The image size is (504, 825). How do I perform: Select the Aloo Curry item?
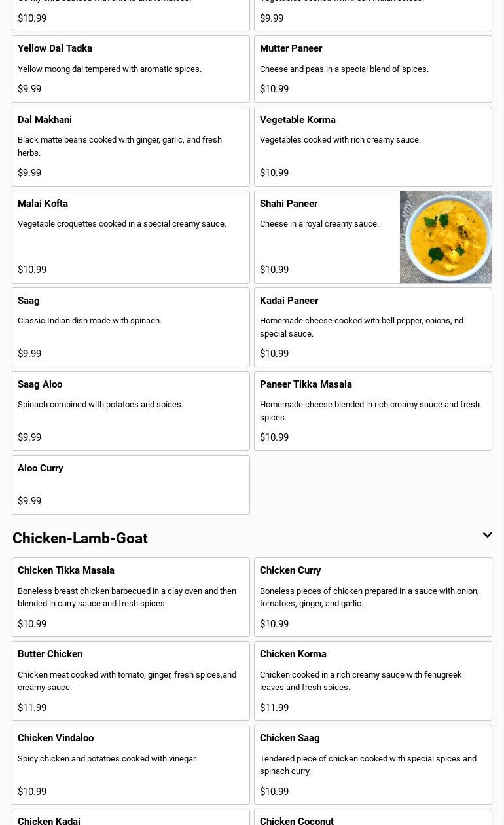(130, 485)
